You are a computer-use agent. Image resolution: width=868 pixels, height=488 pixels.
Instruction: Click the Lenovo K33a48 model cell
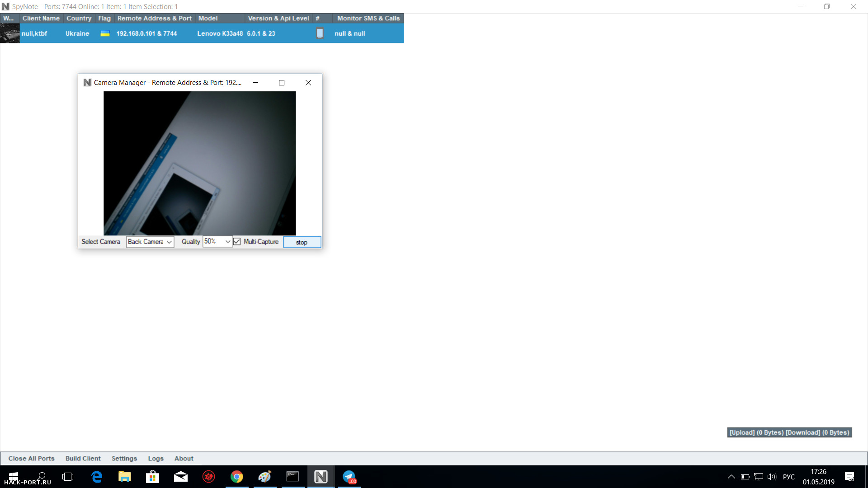220,33
